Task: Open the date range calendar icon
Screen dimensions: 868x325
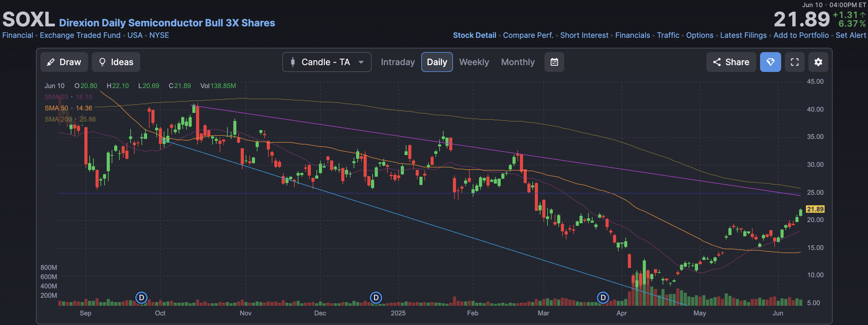Action: (554, 62)
